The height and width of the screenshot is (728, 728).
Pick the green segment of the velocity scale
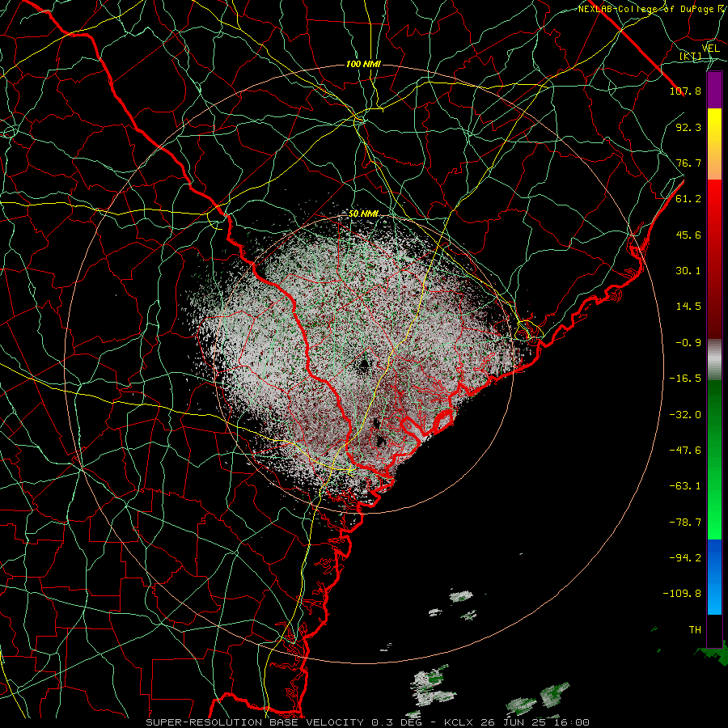(x=714, y=459)
